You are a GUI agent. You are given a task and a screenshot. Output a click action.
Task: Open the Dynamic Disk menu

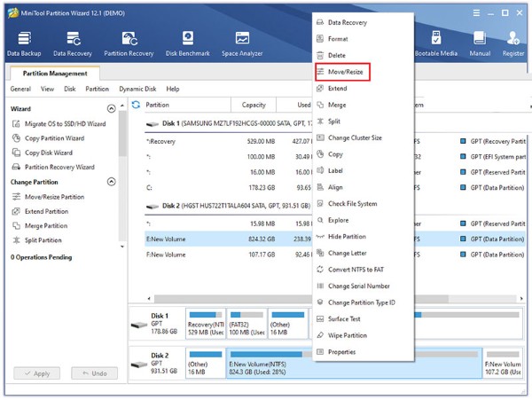point(137,90)
